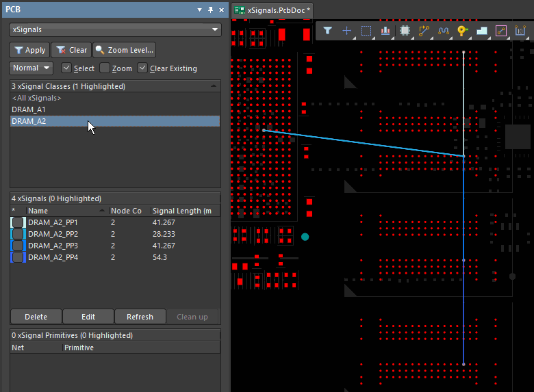This screenshot has width=534, height=392.
Task: Click the DRAM_A2_PP2 color swatch
Action: click(18, 234)
